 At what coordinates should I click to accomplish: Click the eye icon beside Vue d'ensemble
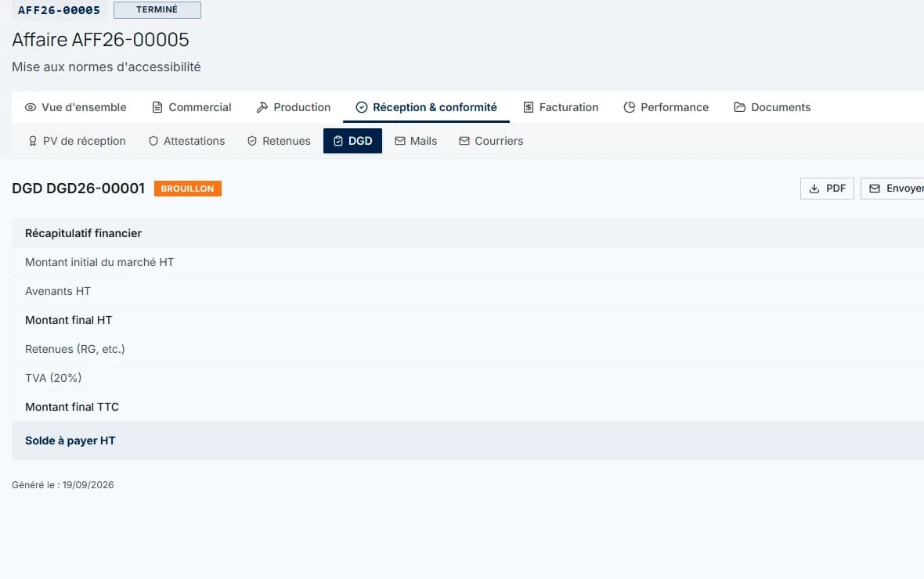(31, 107)
